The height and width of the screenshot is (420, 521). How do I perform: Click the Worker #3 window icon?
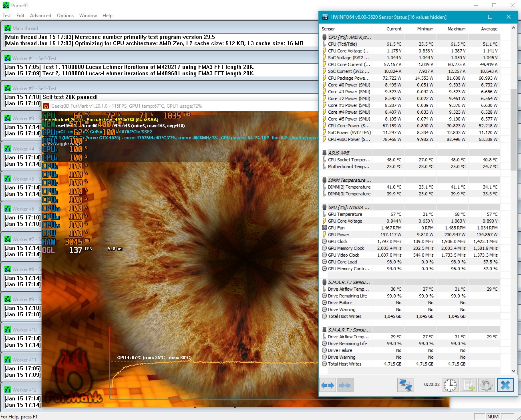[8, 118]
